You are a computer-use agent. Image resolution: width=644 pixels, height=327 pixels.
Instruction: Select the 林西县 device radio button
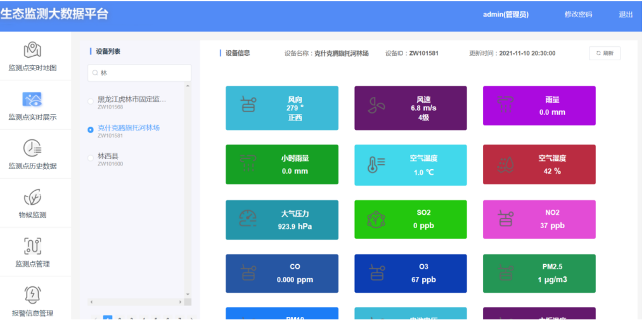pyautogui.click(x=91, y=158)
